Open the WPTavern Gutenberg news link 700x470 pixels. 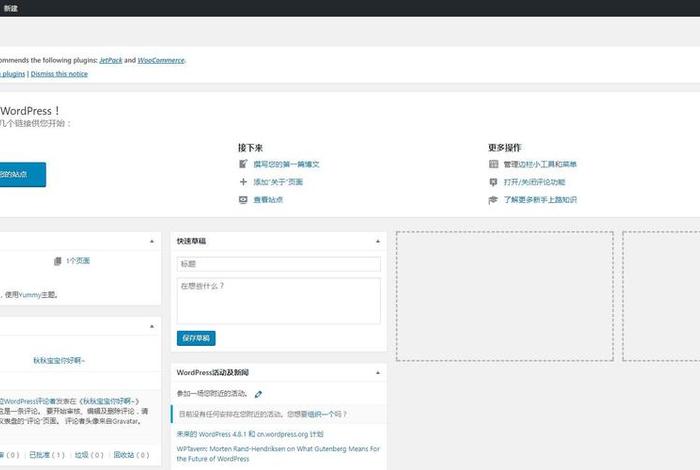(x=278, y=454)
